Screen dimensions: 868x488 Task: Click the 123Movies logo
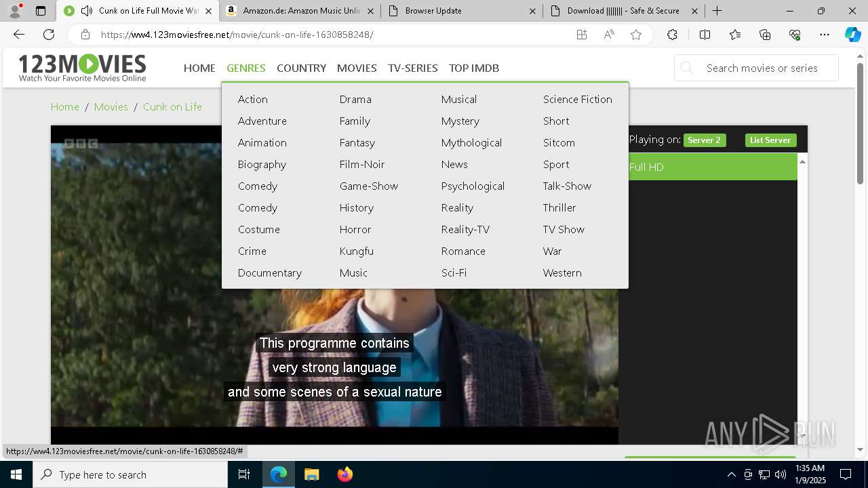click(x=82, y=68)
